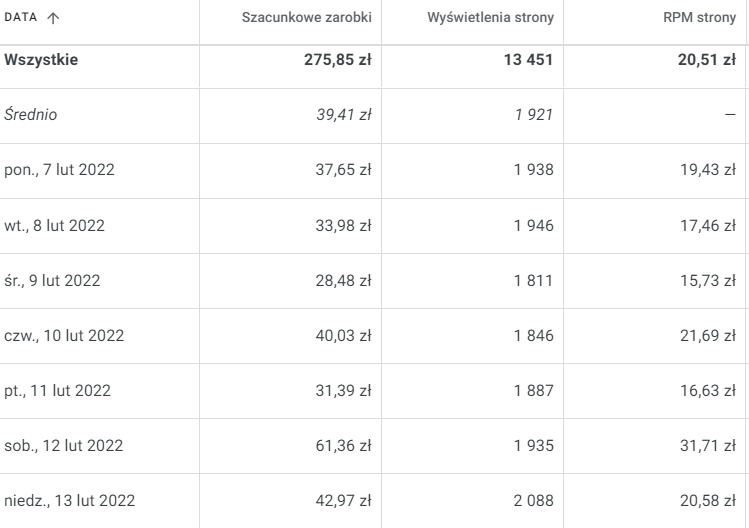The height and width of the screenshot is (528, 749).
Task: Select the pt., 11 lut 2022 row
Action: pyautogui.click(x=58, y=390)
